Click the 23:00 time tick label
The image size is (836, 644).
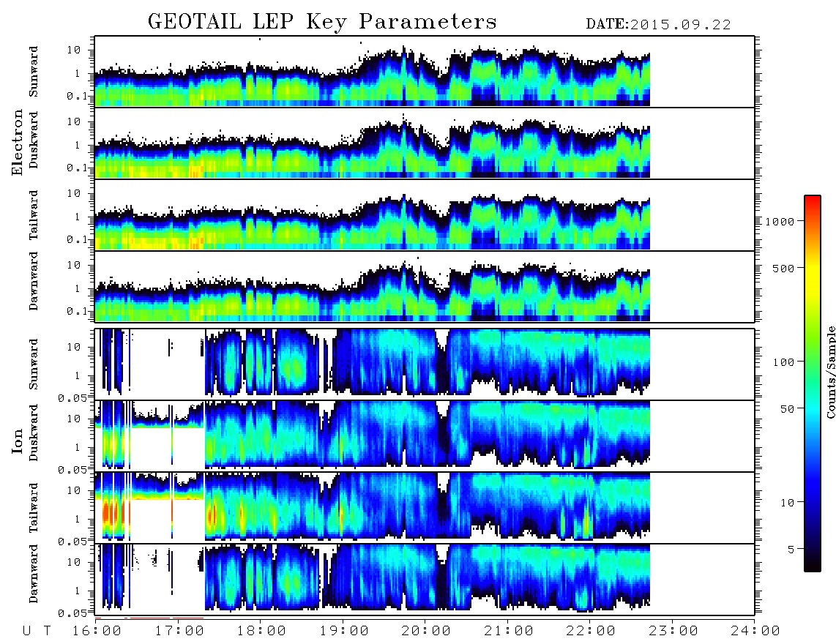(673, 632)
